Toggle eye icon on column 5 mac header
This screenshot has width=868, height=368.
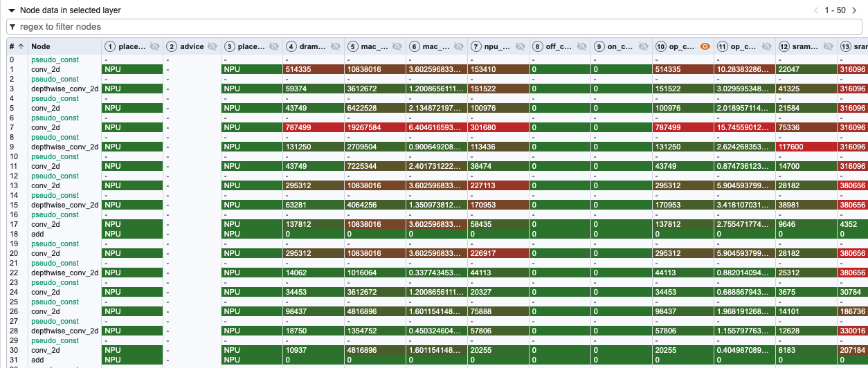click(397, 46)
